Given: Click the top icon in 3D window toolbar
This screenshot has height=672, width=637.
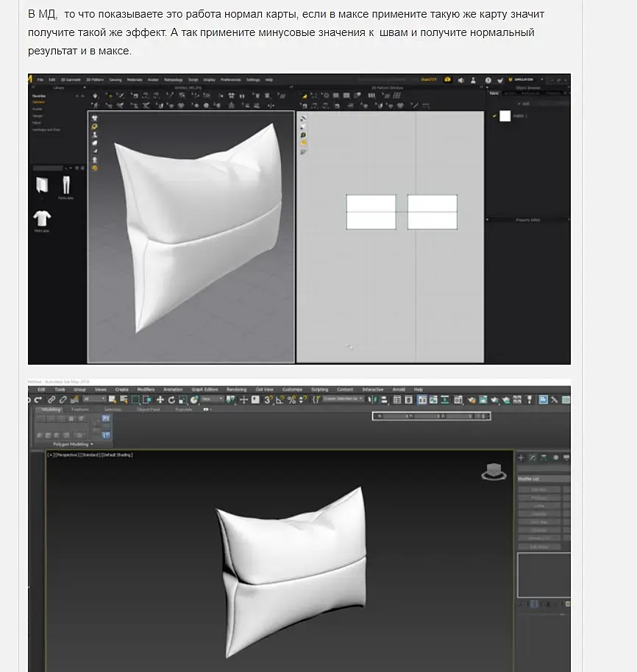Looking at the screenshot, I should 95,118.
